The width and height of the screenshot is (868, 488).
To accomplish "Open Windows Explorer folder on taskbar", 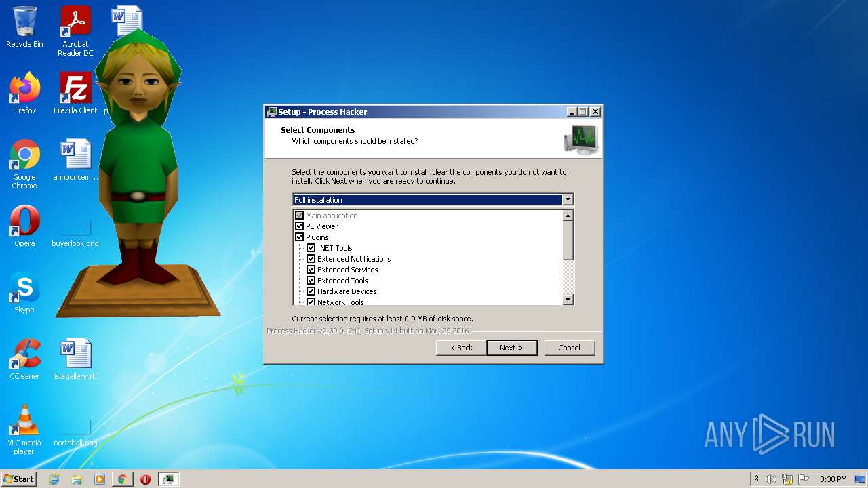I will (77, 479).
